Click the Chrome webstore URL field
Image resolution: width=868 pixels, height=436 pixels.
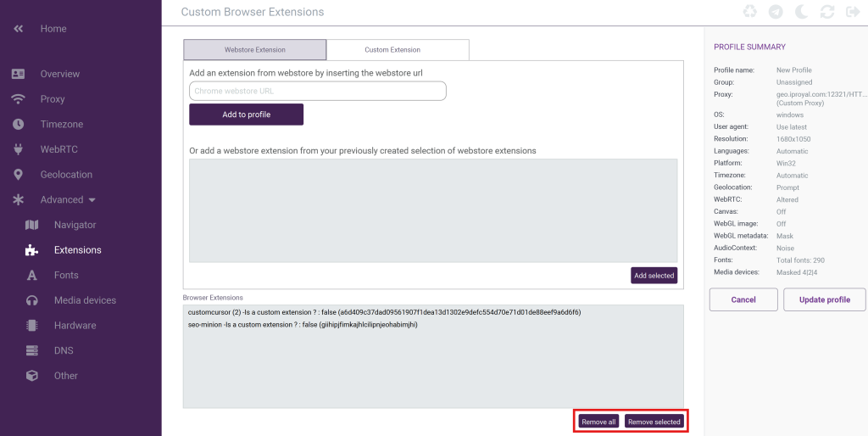point(317,91)
